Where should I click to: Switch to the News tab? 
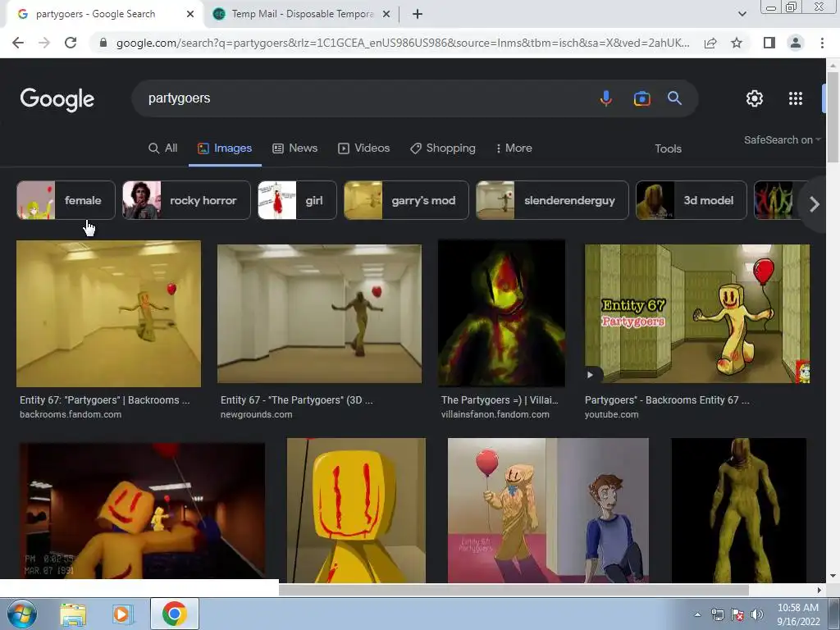295,148
